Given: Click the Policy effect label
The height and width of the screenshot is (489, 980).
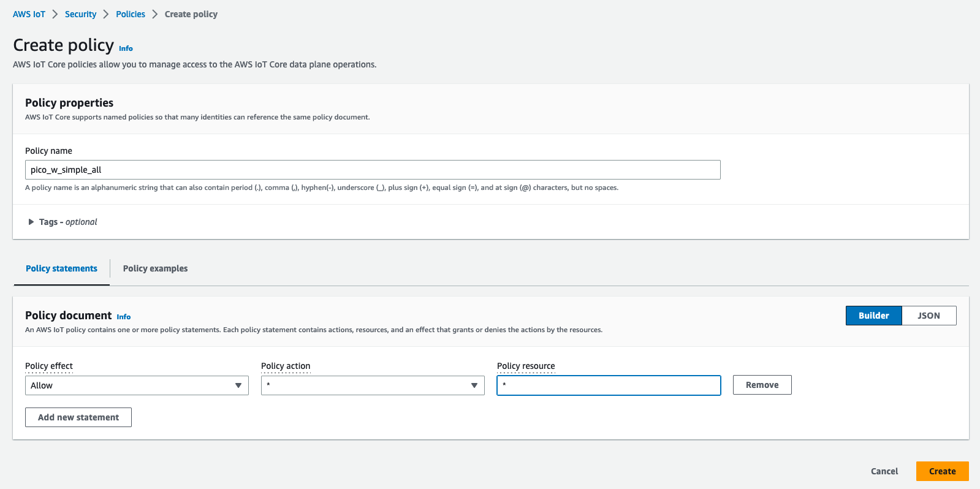Looking at the screenshot, I should click(49, 366).
